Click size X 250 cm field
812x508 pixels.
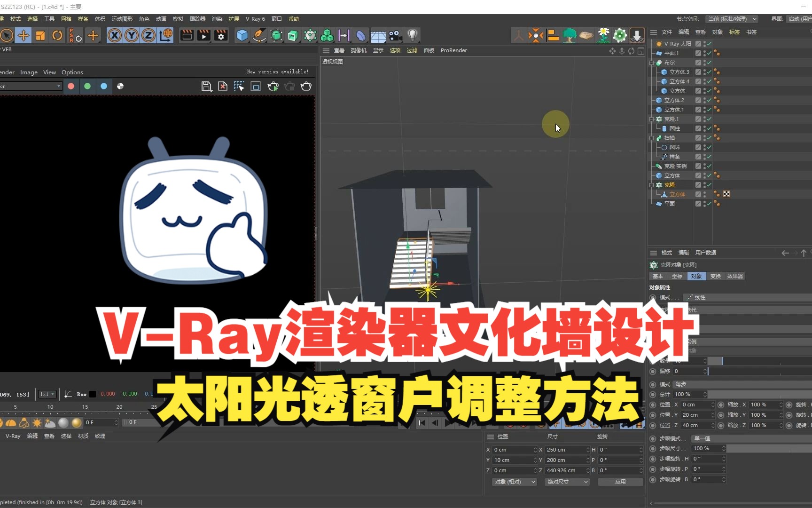567,450
